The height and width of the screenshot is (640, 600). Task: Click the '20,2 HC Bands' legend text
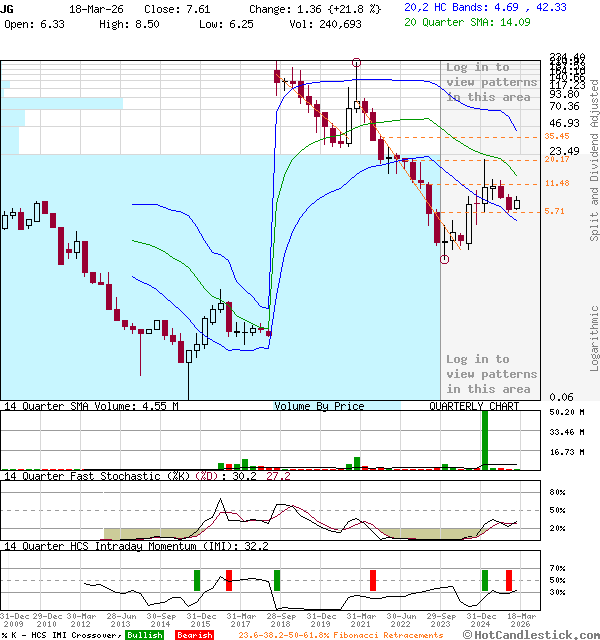pyautogui.click(x=444, y=7)
